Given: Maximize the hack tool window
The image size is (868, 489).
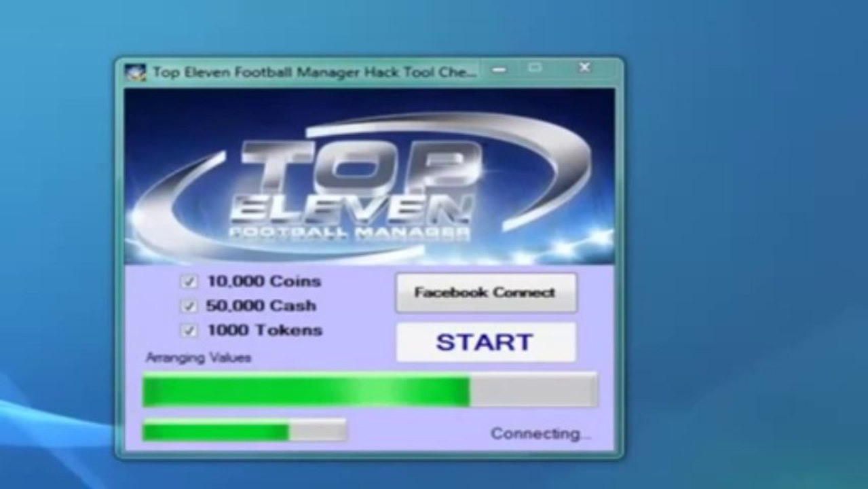Looking at the screenshot, I should point(535,67).
